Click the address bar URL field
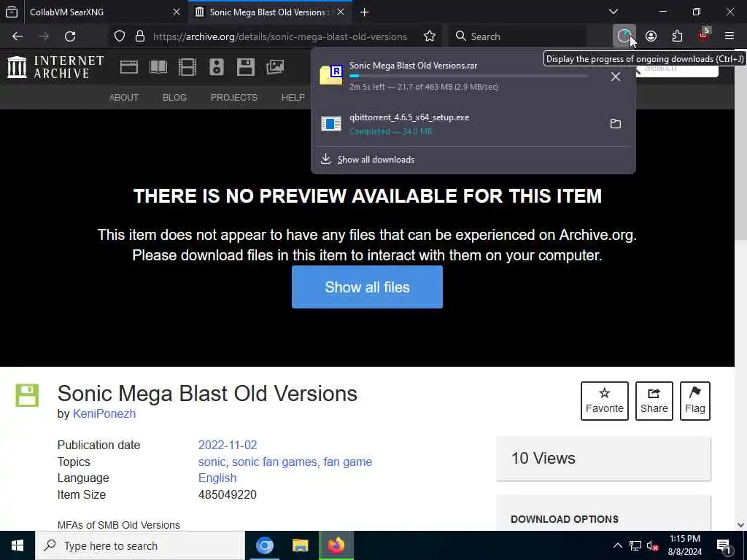 (280, 36)
